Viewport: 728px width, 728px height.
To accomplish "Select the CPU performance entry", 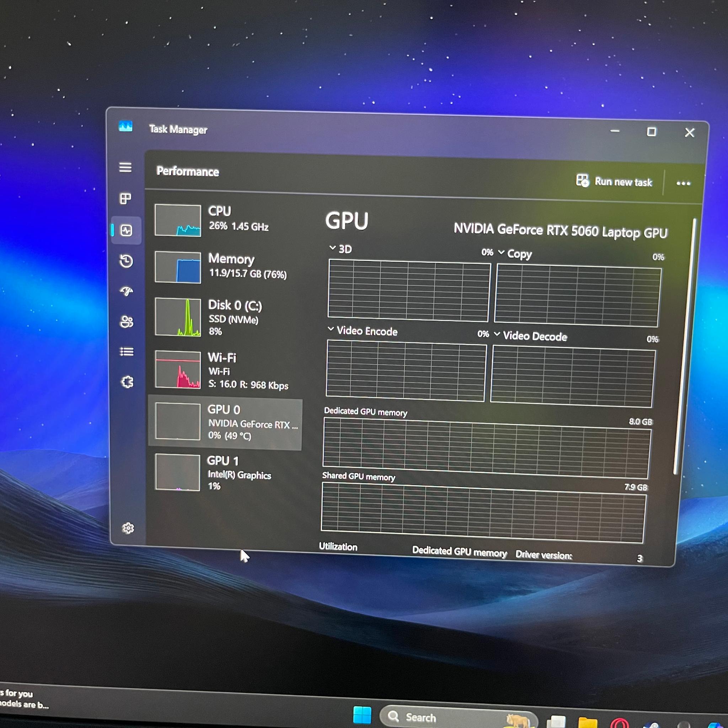I will tap(226, 220).
